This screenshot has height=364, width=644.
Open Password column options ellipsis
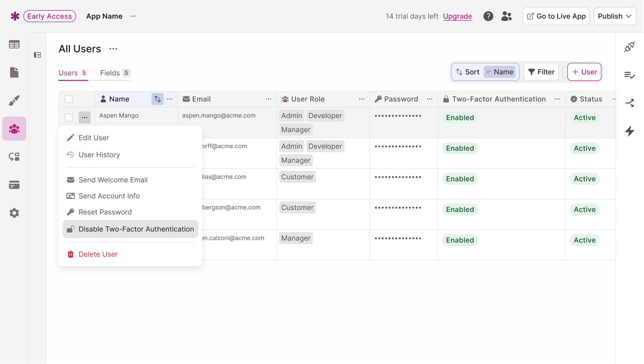[x=430, y=99]
